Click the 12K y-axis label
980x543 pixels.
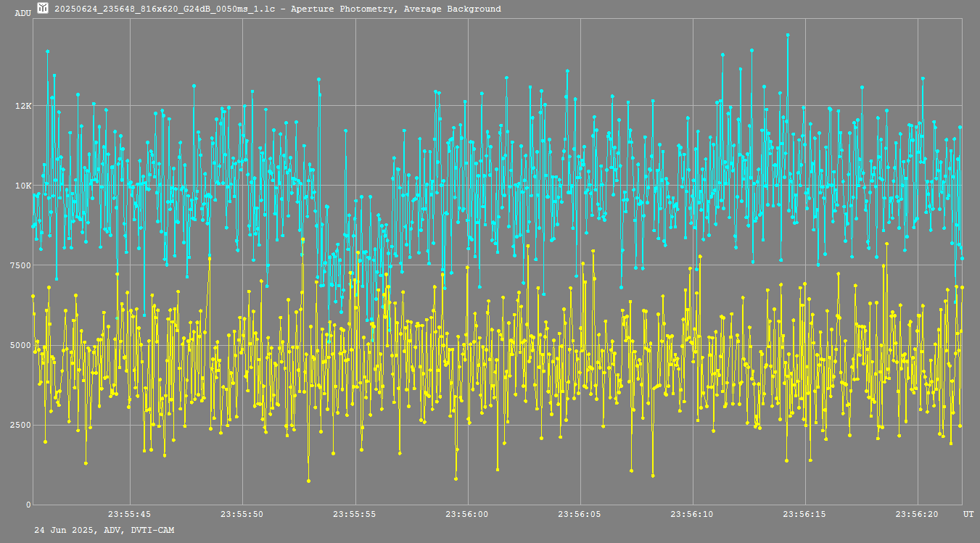[24, 106]
